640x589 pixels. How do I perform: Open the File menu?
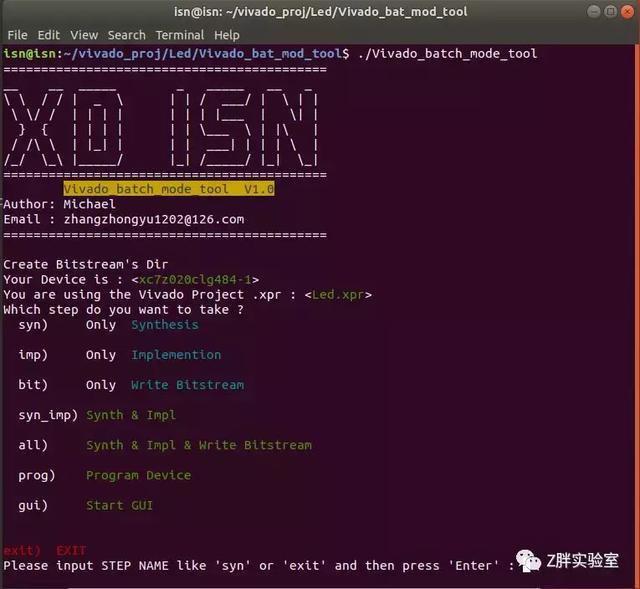pos(17,35)
